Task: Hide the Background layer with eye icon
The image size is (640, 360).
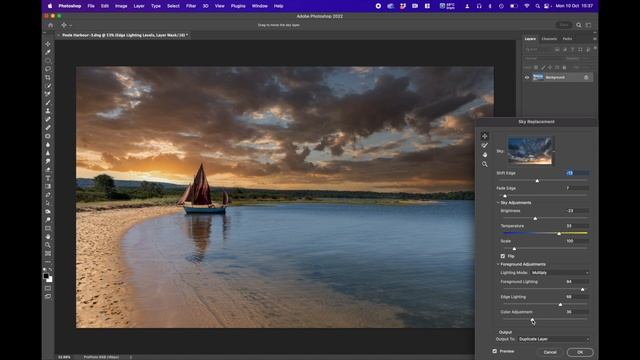Action: 527,77
